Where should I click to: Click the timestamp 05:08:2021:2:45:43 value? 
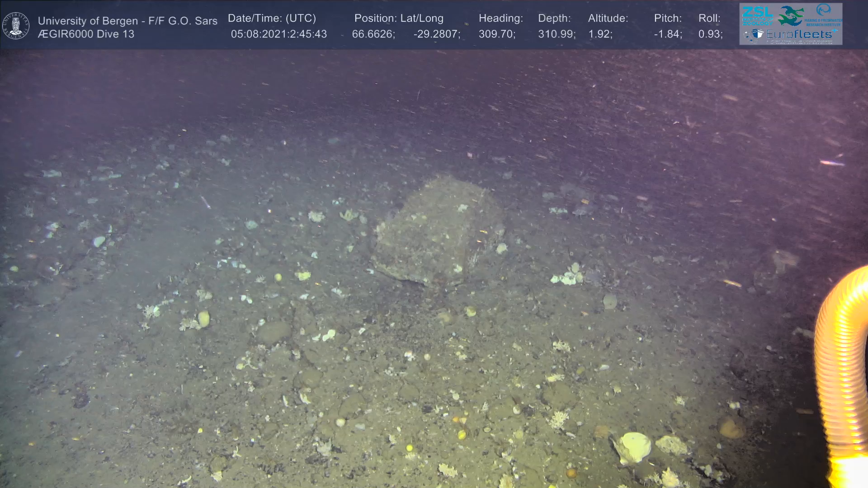278,34
